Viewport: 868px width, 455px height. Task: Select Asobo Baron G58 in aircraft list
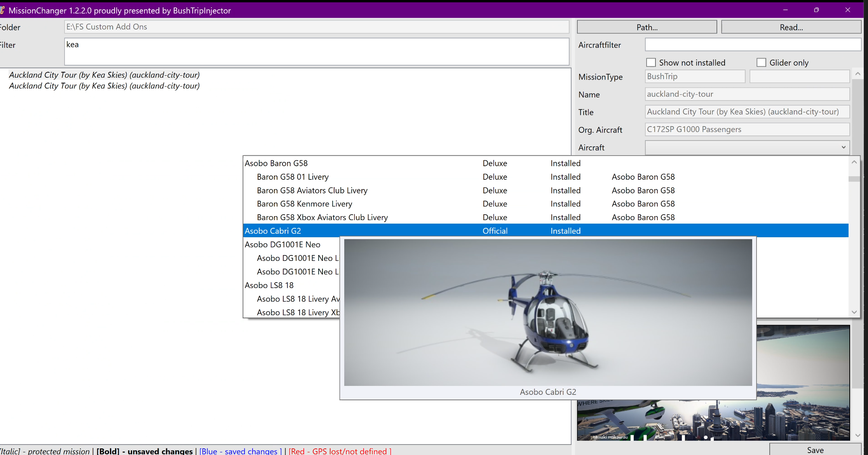click(276, 163)
